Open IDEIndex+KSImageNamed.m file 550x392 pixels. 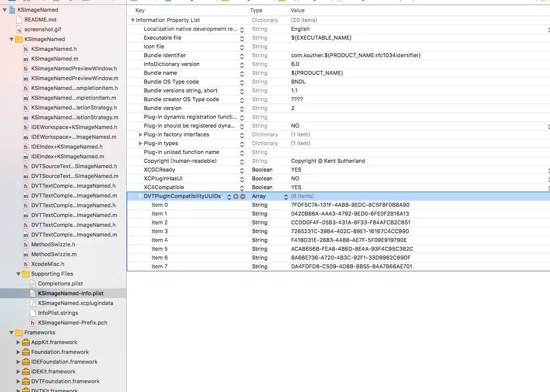[68, 156]
